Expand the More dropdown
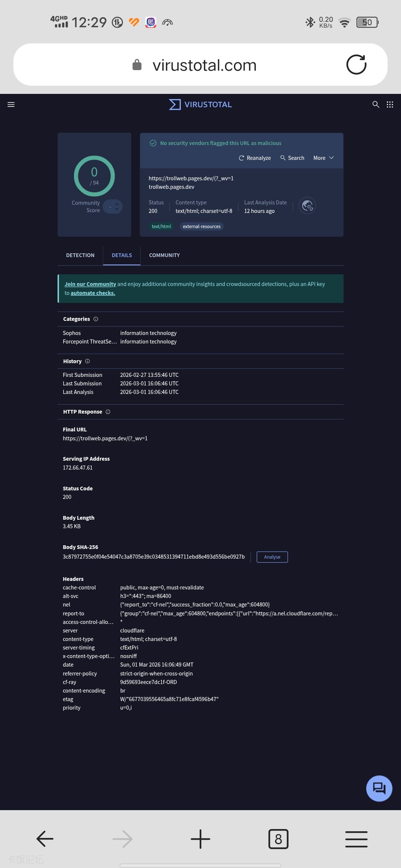This screenshot has height=868, width=401. point(323,158)
